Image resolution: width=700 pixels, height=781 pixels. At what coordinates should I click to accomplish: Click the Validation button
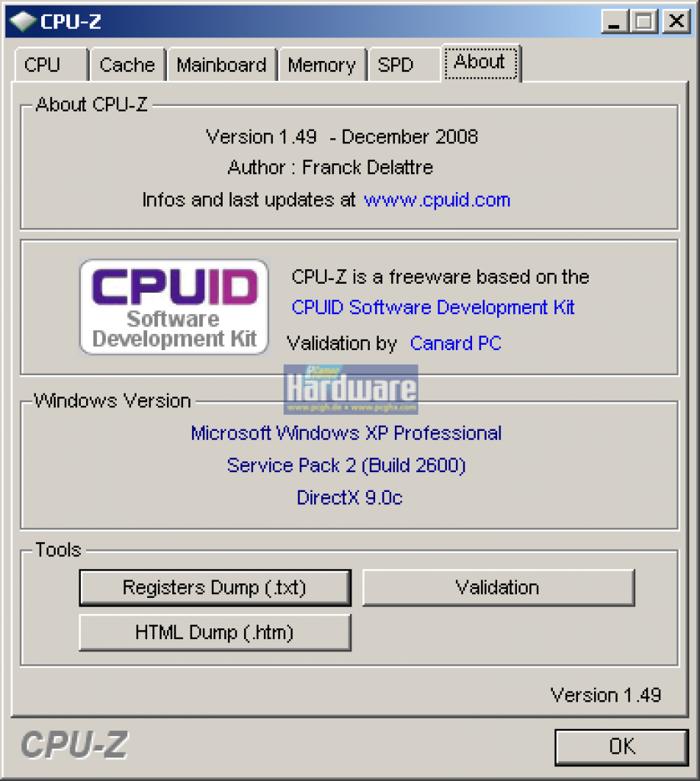click(x=499, y=588)
